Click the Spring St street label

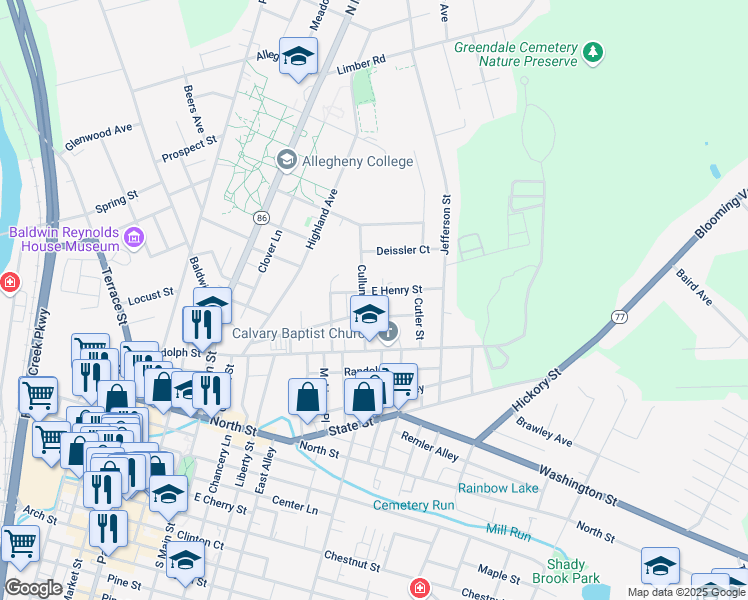click(117, 202)
